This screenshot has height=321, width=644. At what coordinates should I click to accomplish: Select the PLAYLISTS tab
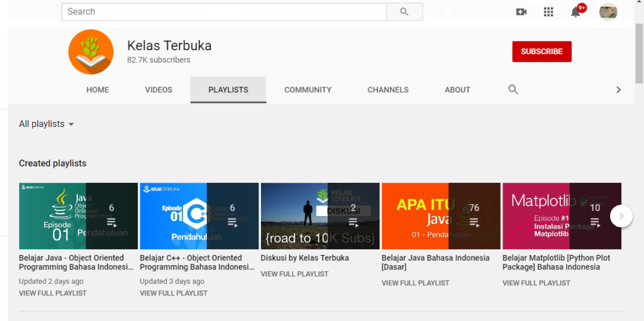(x=228, y=90)
